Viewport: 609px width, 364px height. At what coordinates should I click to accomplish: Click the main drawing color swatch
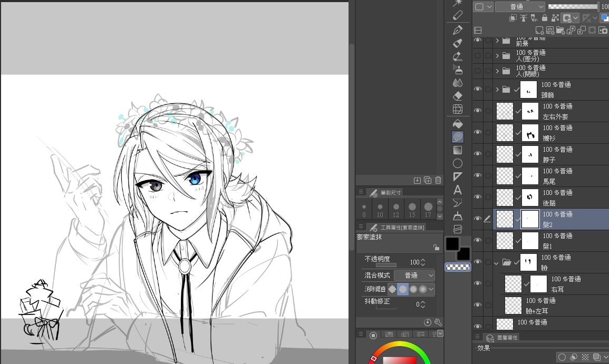tap(452, 244)
